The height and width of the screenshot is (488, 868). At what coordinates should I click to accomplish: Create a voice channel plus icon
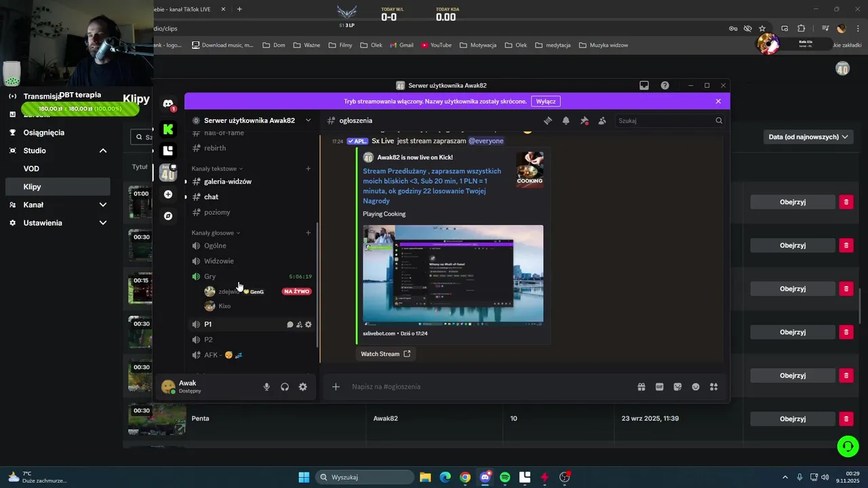click(308, 233)
